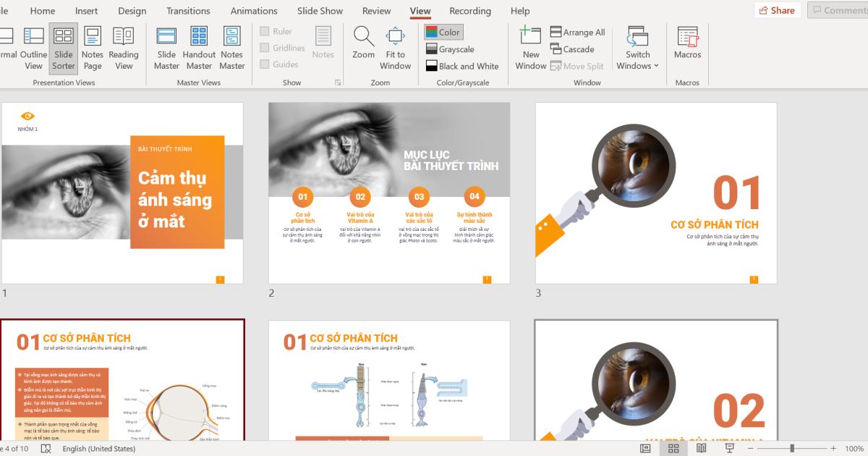Select slide 6 thumbnail with 02

click(x=656, y=379)
